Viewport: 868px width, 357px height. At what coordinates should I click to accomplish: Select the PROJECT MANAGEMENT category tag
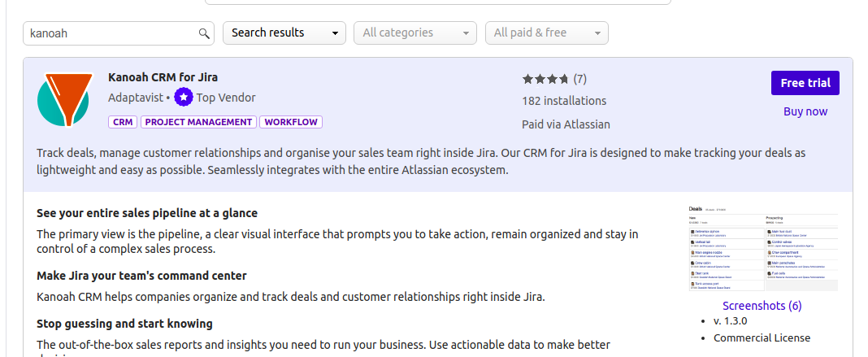198,122
